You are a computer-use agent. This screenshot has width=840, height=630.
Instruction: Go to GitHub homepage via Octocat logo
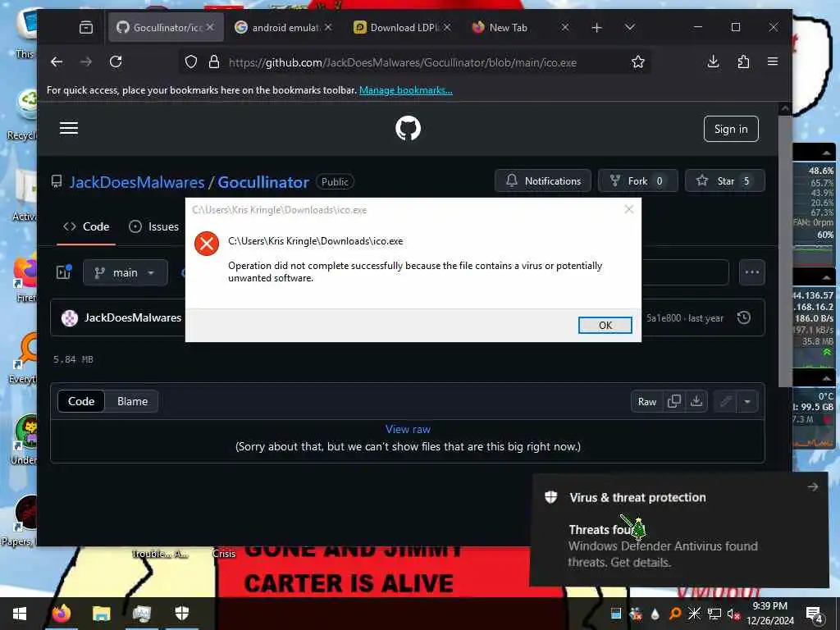click(408, 129)
